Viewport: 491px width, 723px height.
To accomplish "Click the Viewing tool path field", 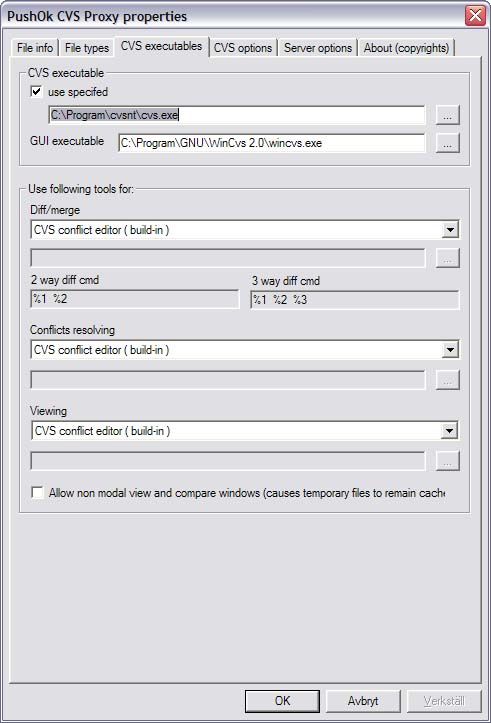I will tap(228, 461).
